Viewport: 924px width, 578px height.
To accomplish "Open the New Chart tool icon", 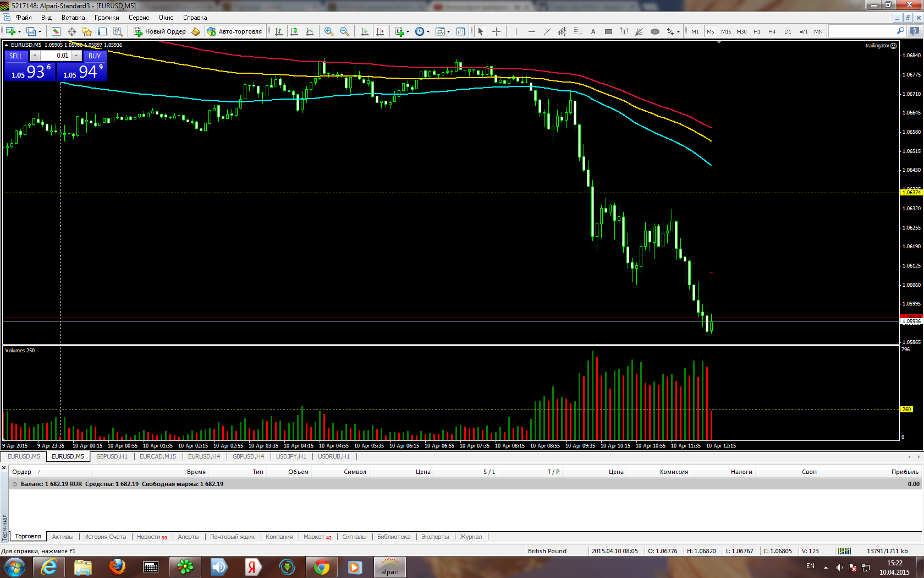I will pyautogui.click(x=10, y=31).
